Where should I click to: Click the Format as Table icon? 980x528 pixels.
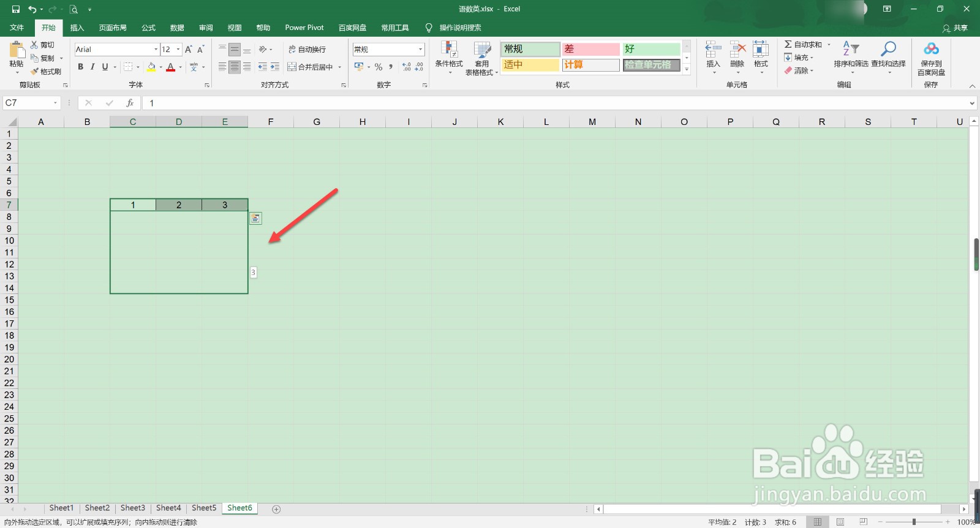click(482, 50)
